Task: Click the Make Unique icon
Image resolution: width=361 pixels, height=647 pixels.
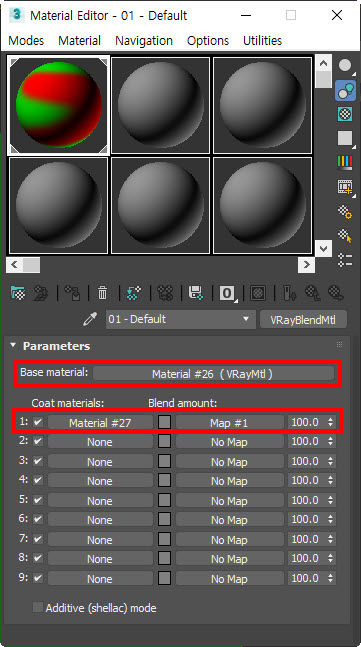Action: click(165, 293)
